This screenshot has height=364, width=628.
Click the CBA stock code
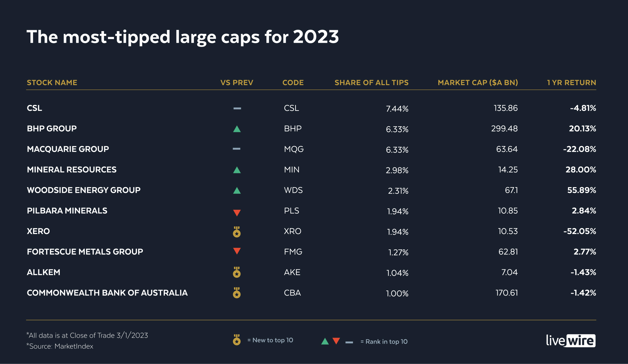292,293
